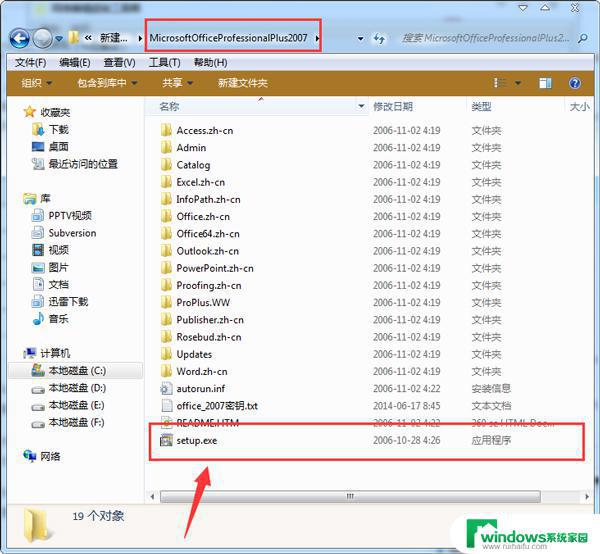The image size is (600, 554).
Task: Select the 库 libraries node
Action: (45, 198)
